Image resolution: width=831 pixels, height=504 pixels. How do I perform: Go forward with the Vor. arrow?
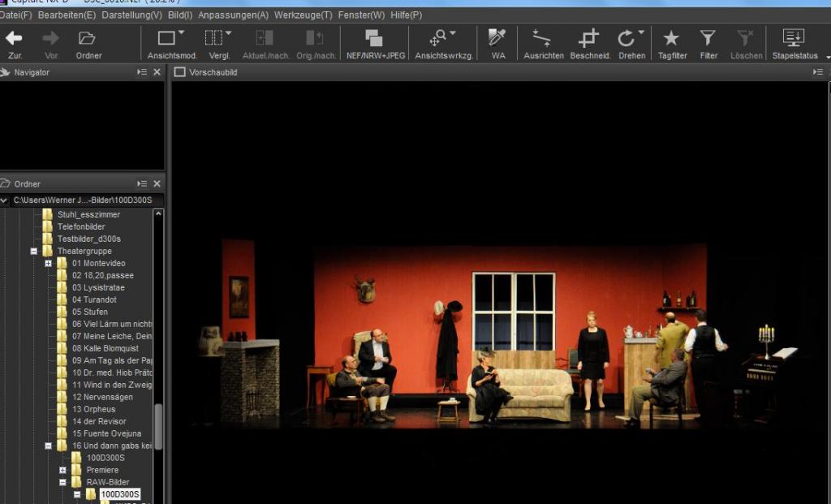[x=51, y=38]
